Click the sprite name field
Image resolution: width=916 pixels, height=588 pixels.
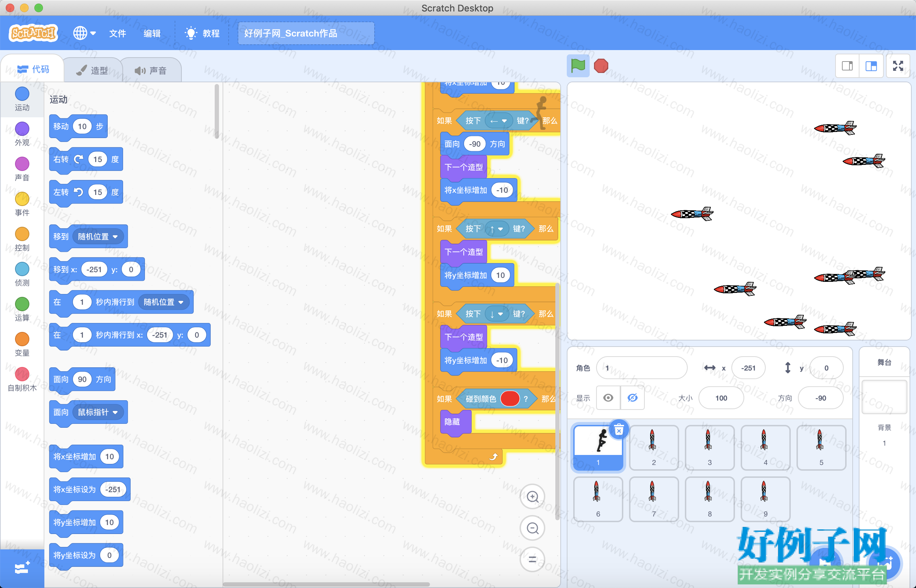(641, 368)
